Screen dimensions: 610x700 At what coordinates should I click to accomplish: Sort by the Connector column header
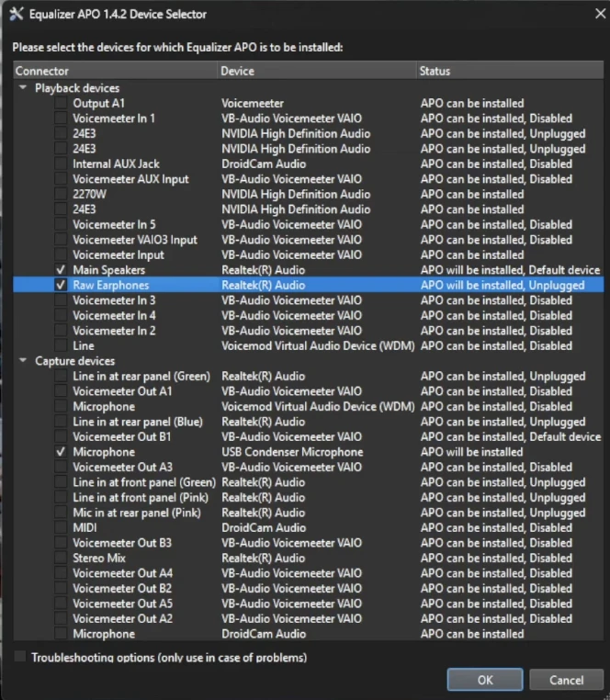point(115,71)
